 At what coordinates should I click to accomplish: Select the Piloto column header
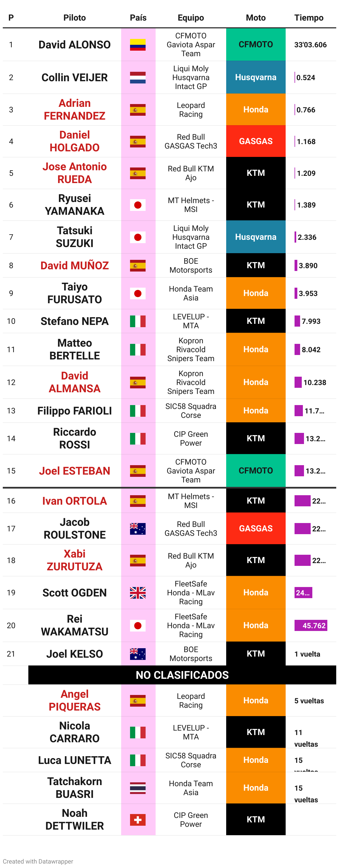click(74, 18)
